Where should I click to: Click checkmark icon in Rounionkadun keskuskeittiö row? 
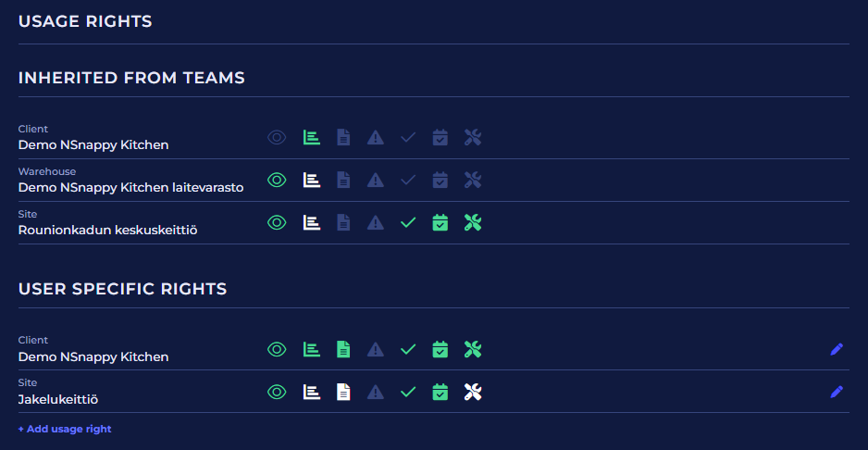pos(408,222)
